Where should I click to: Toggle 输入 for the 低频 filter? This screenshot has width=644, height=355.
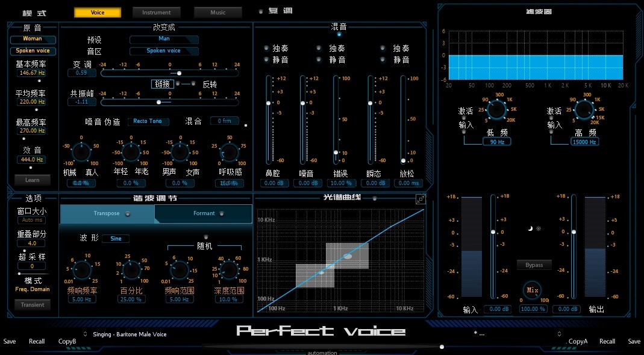tap(464, 131)
